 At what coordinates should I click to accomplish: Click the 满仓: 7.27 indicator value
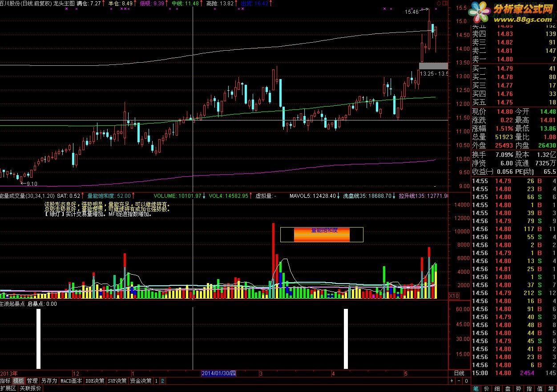click(88, 3)
